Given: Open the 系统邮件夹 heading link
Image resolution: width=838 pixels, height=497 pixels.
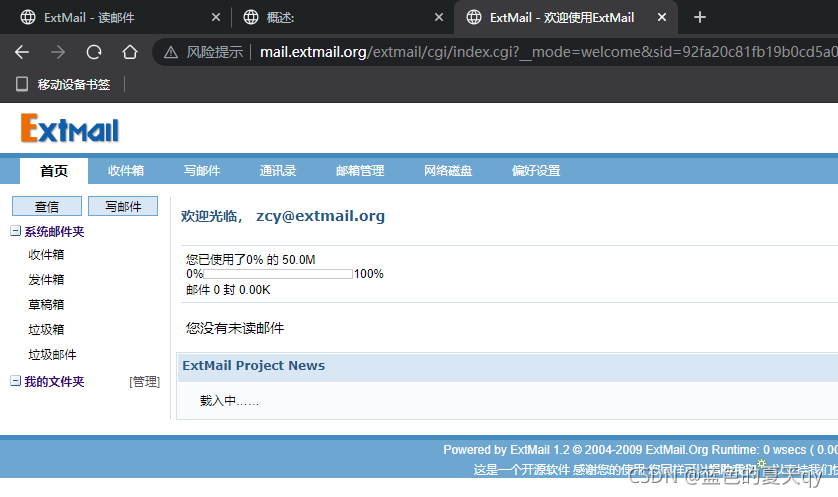Looking at the screenshot, I should (x=54, y=231).
